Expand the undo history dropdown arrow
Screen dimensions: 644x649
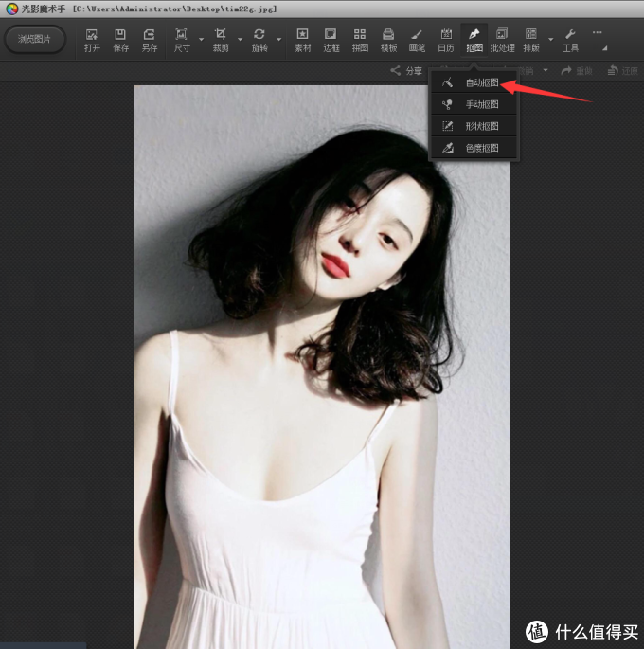(546, 70)
